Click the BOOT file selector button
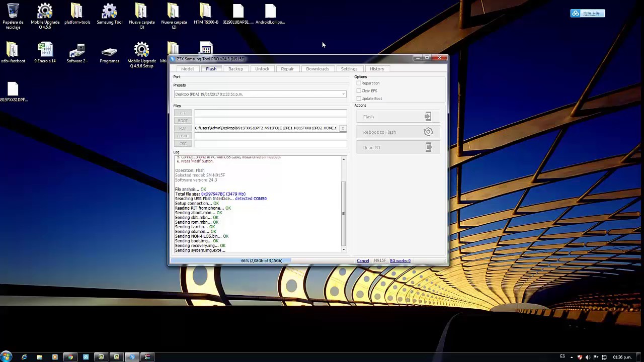This screenshot has width=644, height=362. 183,121
